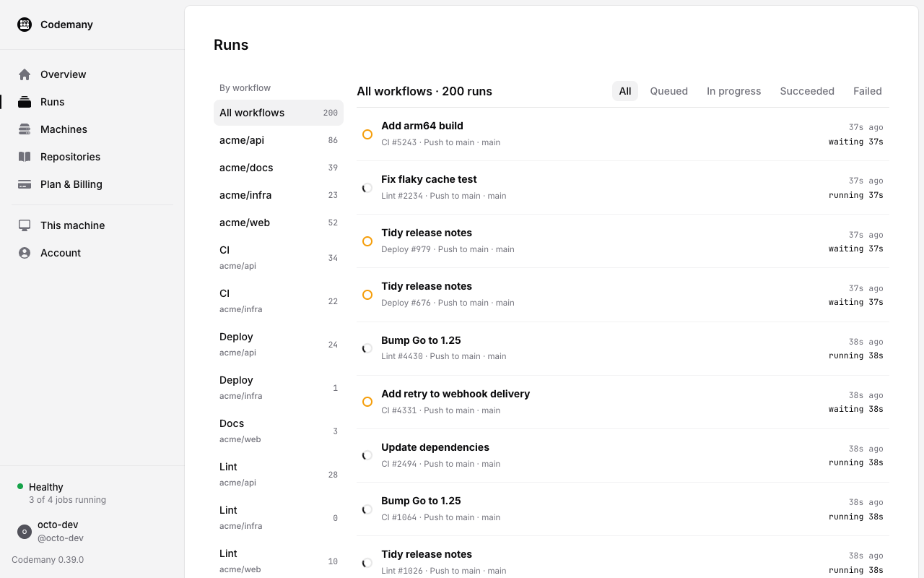Filter by acme/docs repository
The image size is (924, 578).
point(279,168)
